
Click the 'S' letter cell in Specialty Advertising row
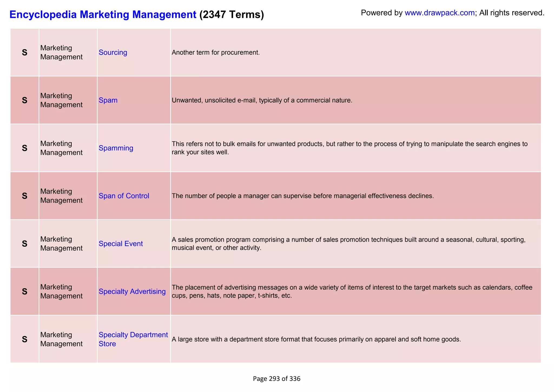[x=25, y=291]
